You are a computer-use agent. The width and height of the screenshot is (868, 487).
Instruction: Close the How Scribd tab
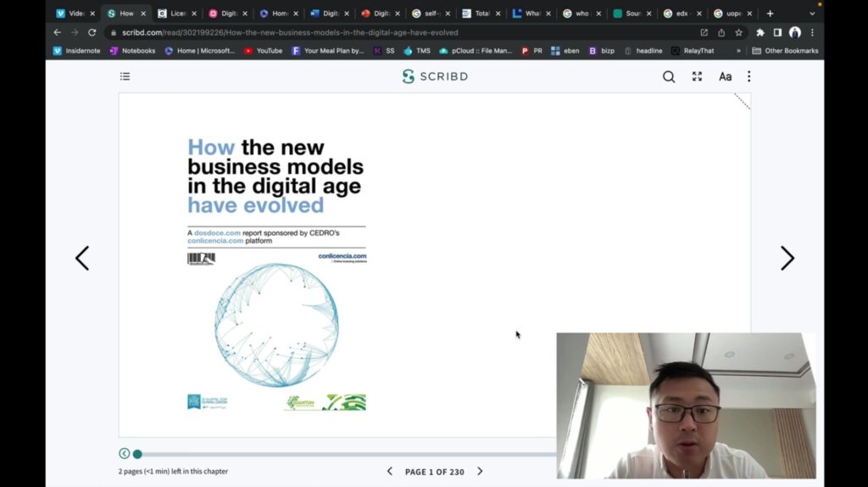[x=142, y=14]
